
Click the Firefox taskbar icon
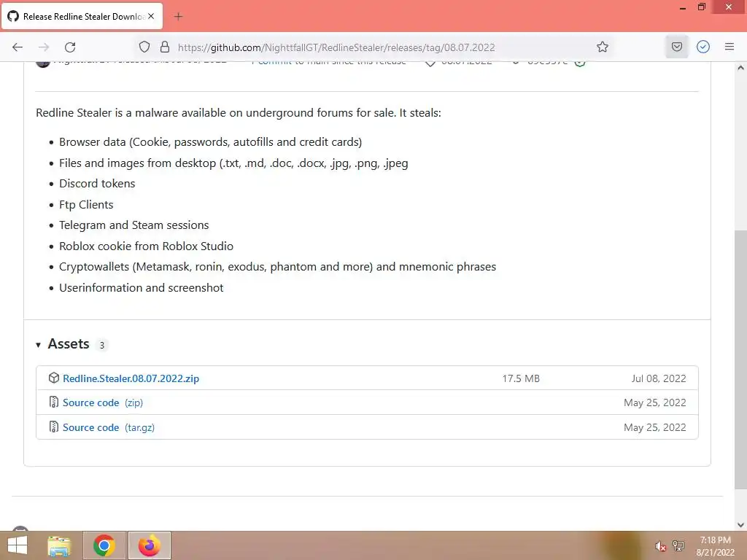pyautogui.click(x=150, y=545)
